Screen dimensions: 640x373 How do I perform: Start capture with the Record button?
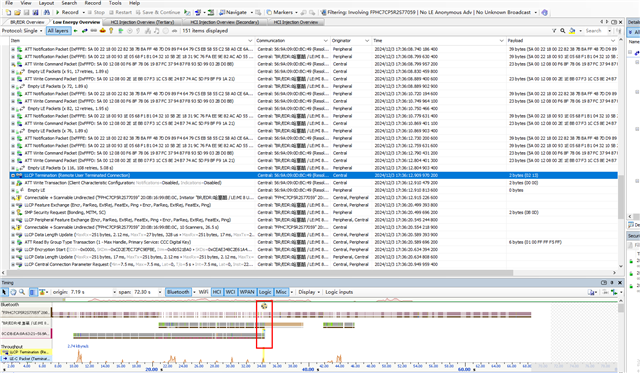67,12
